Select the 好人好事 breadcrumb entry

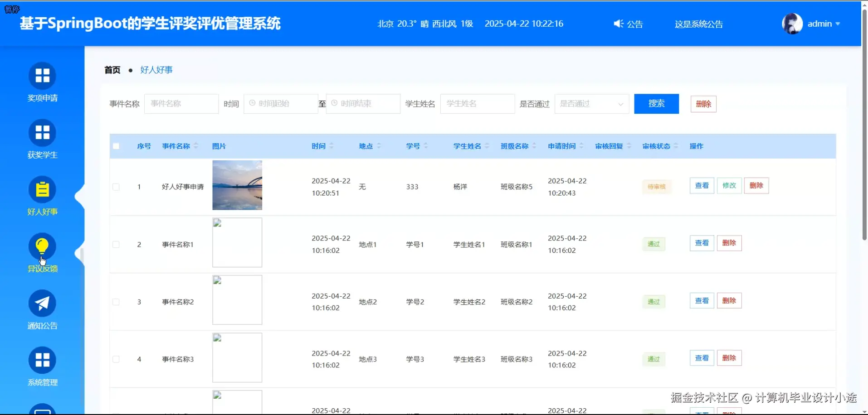tap(156, 70)
